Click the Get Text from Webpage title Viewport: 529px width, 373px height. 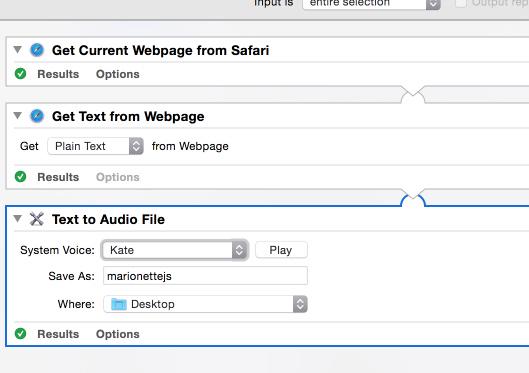tap(128, 117)
